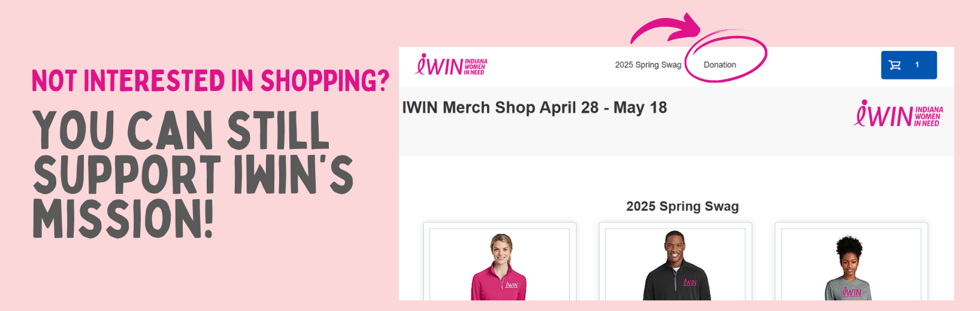The height and width of the screenshot is (311, 980).
Task: Click the IWIN logo beside the shop title
Action: pos(898,114)
